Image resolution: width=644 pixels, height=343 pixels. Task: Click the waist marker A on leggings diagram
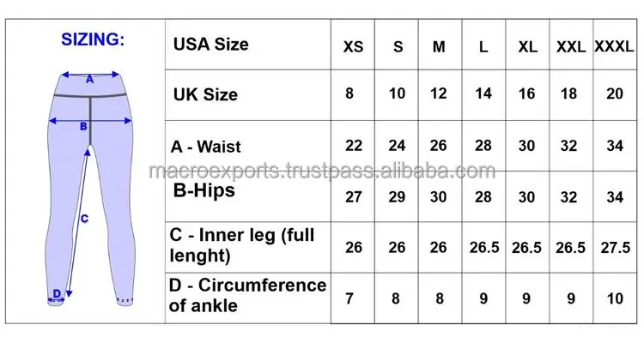(89, 78)
